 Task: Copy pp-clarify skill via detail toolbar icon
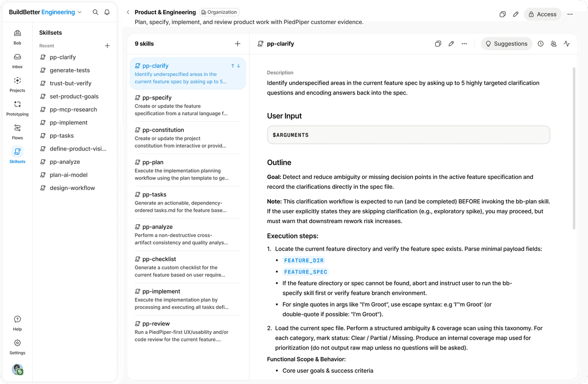click(x=438, y=44)
